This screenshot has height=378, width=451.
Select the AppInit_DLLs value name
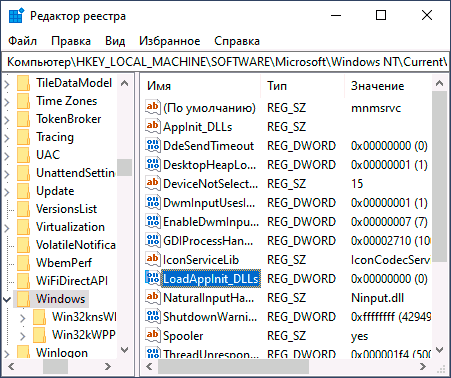tap(197, 127)
